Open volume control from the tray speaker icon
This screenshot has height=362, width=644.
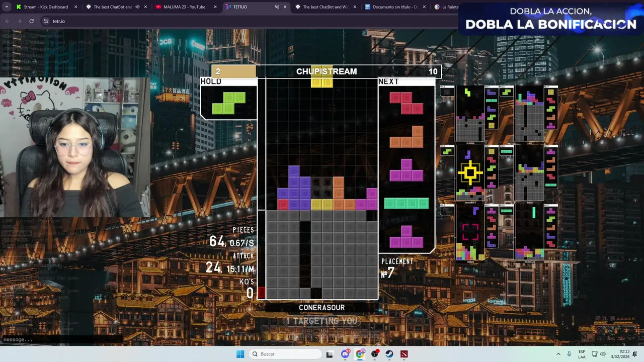coord(603,354)
